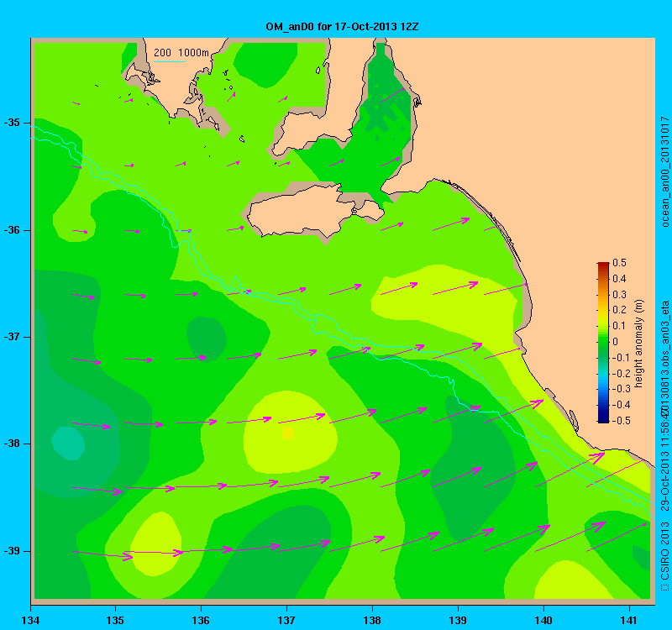The height and width of the screenshot is (630, 672).
Task: Click the 0 value on the colorbar
Action: coord(616,342)
